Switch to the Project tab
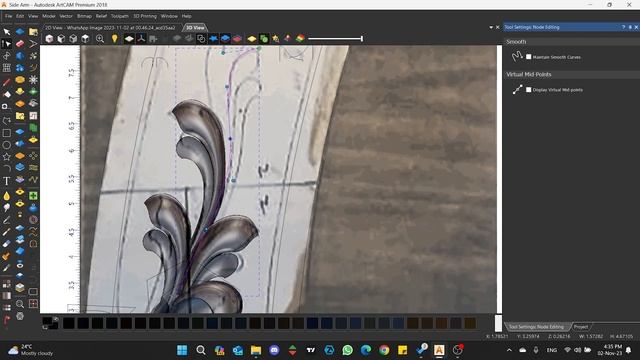 pyautogui.click(x=581, y=327)
